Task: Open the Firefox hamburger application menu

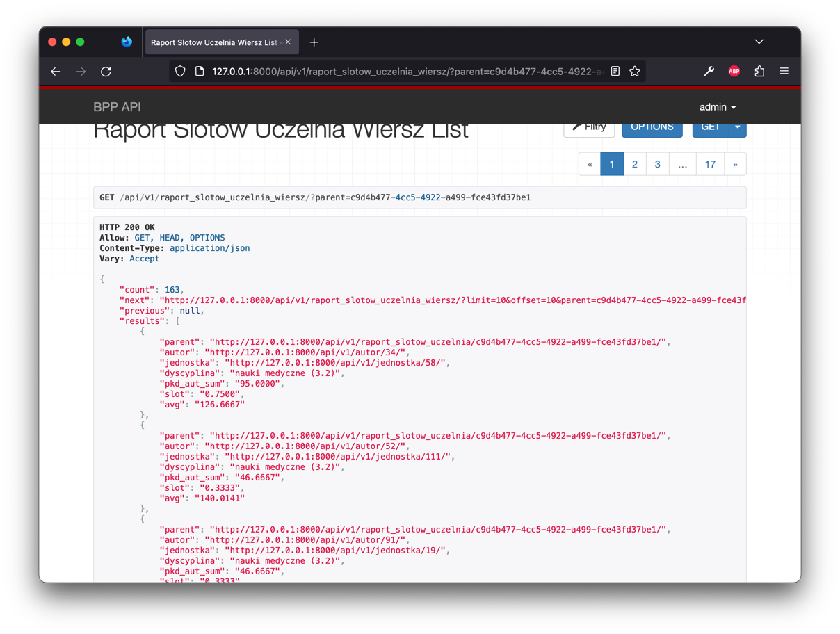Action: [784, 71]
